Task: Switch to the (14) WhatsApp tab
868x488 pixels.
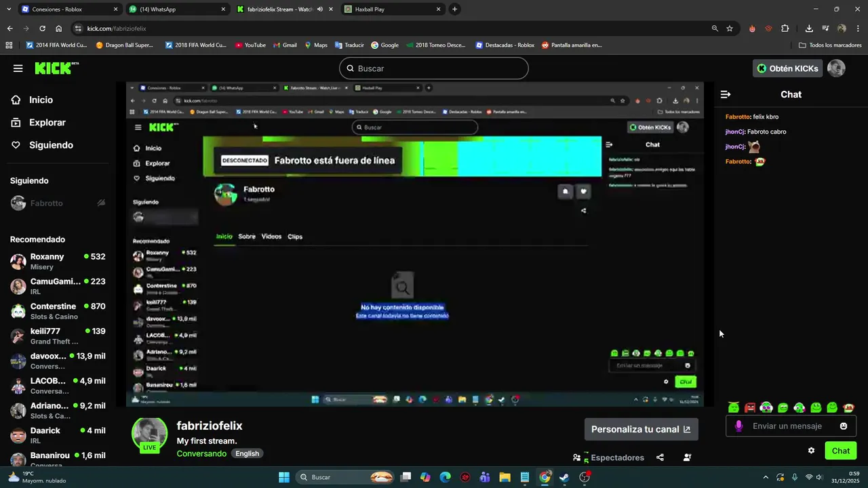Action: click(178, 9)
